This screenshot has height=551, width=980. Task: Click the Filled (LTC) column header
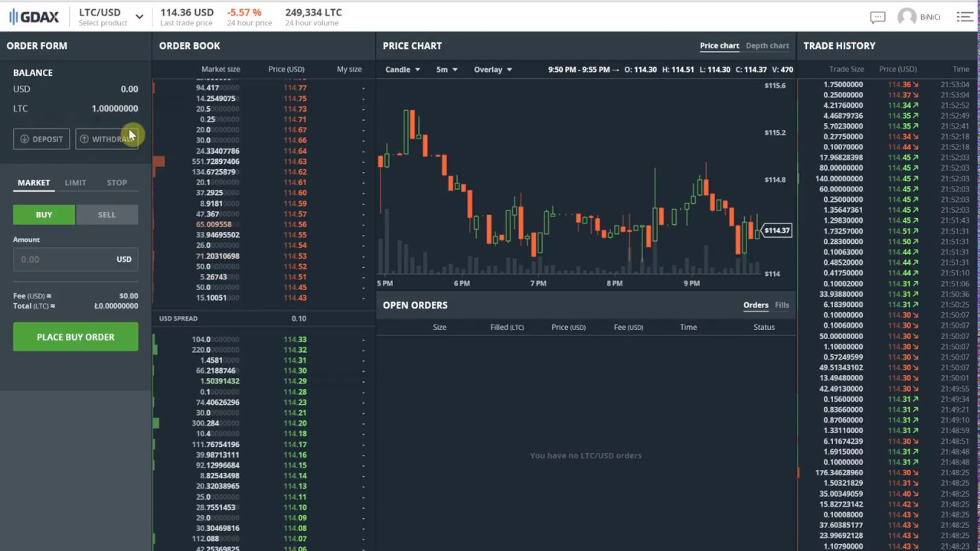[x=507, y=328]
